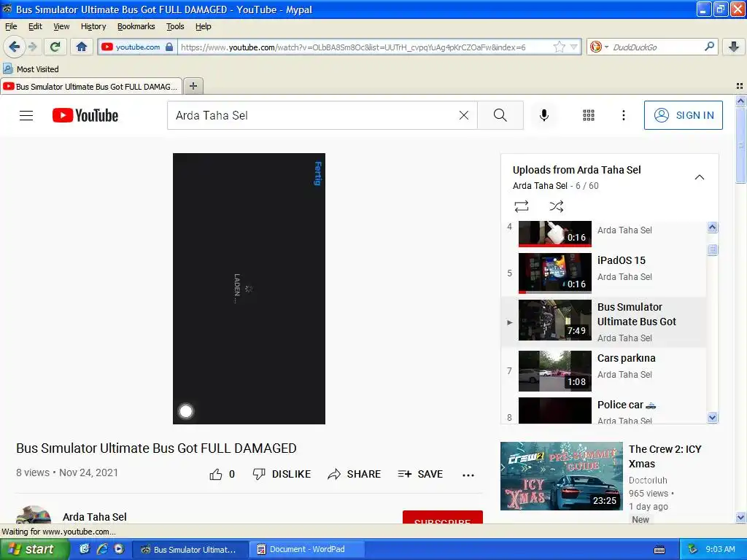Open the Bookmarks menu

[x=136, y=26]
